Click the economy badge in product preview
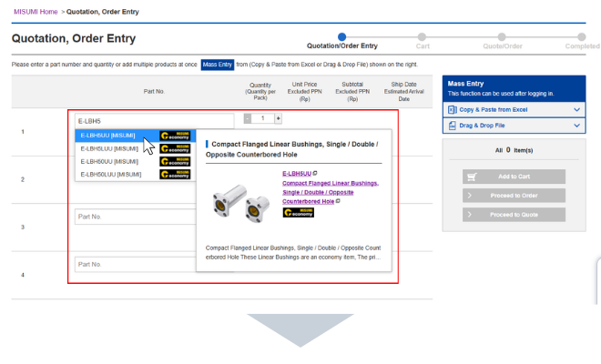601x364 pixels. [298, 213]
